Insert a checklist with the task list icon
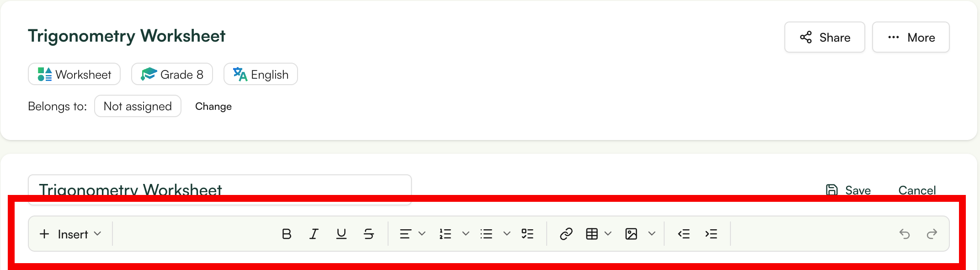980x270 pixels. click(527, 234)
